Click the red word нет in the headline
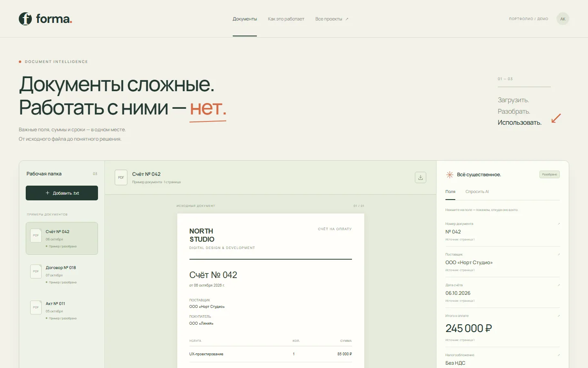Viewport: 588px width, 368px height. (x=208, y=108)
